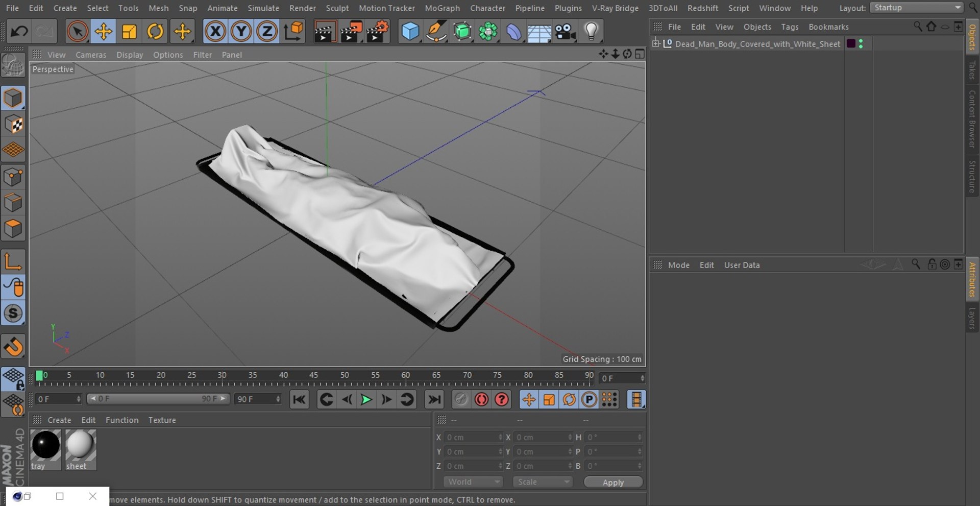Toggle editor visibility dots of Dead_Man_Body object
This screenshot has width=980, height=506.
tap(861, 44)
